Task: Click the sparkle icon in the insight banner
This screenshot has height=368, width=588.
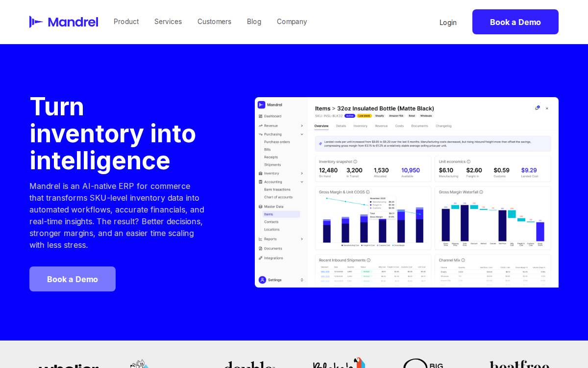Action: (x=320, y=144)
